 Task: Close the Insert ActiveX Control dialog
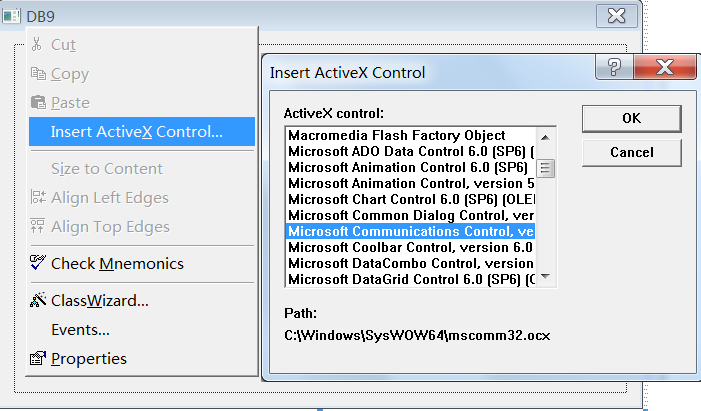tap(665, 67)
